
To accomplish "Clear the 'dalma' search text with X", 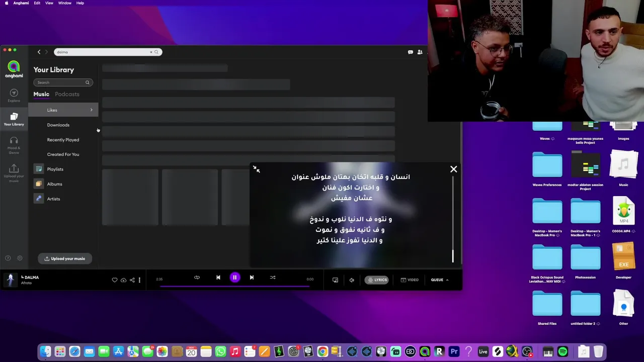I will [151, 52].
